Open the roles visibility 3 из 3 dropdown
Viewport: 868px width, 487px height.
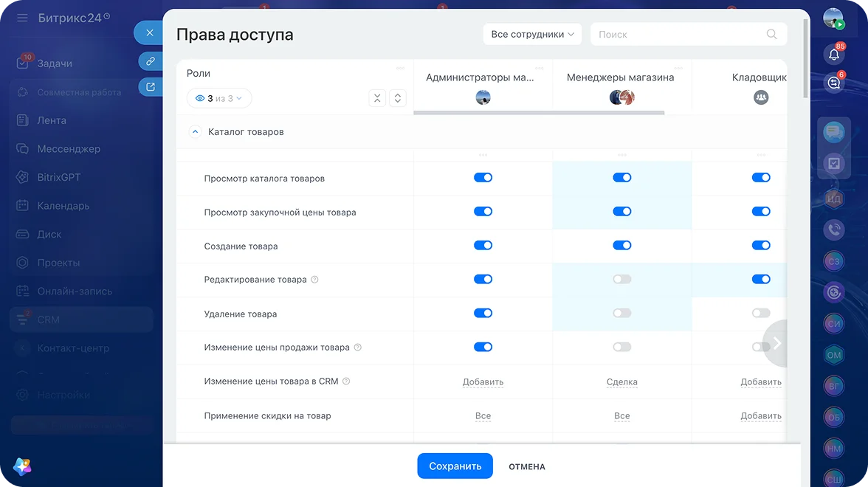click(x=219, y=98)
